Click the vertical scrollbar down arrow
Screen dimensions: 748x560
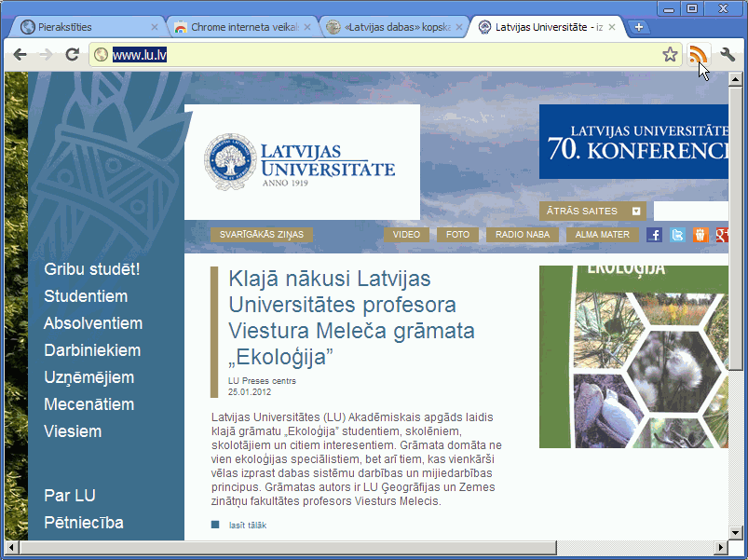(735, 533)
